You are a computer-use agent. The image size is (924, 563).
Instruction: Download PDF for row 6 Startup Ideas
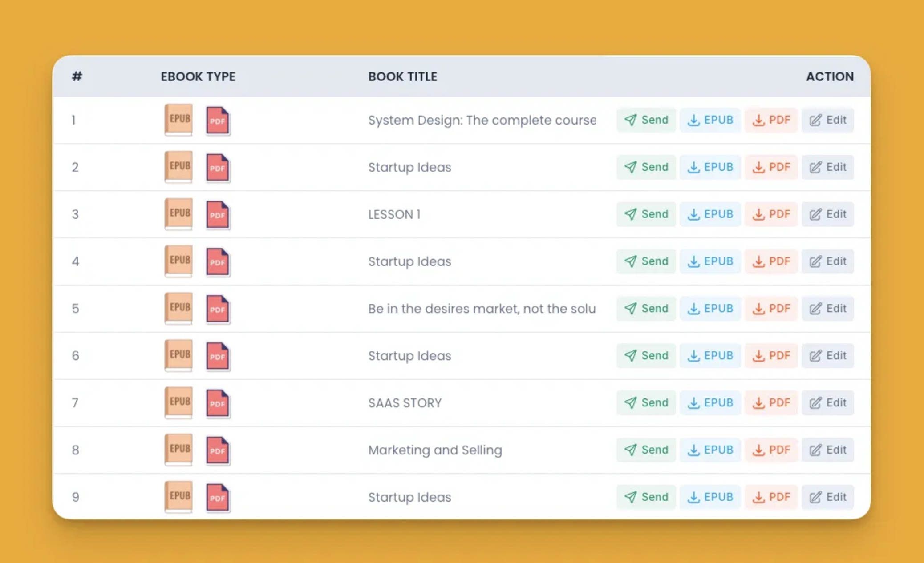coord(771,356)
